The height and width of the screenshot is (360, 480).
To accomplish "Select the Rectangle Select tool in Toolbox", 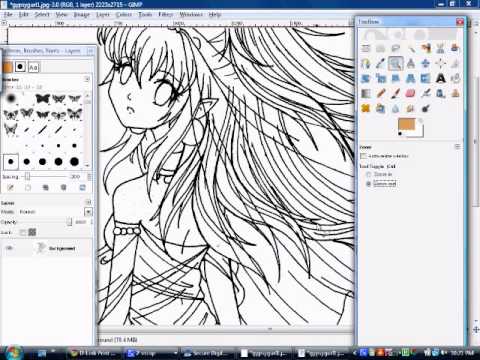I will (x=366, y=48).
